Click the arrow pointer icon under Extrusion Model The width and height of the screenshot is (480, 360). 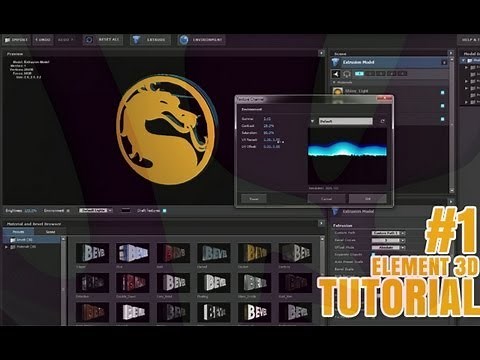click(x=336, y=74)
